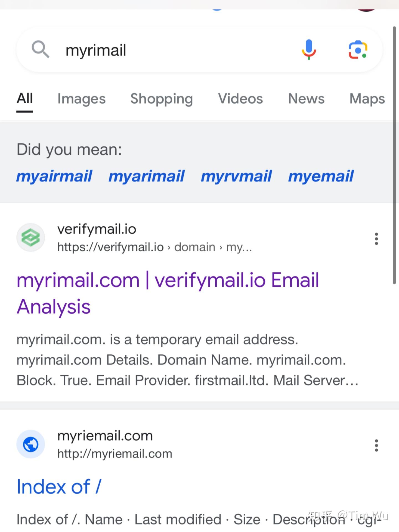Select the All results tab
Screen dimensions: 399x532
25,99
